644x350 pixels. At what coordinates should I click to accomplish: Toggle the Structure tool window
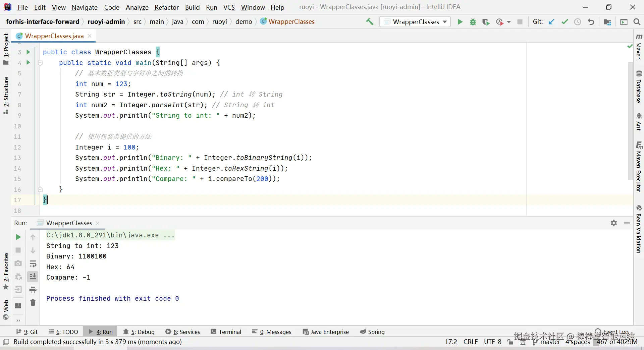6,96
